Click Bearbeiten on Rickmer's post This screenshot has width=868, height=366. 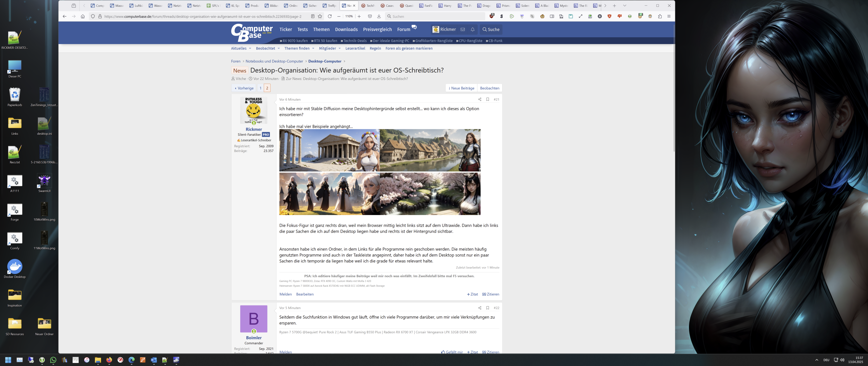[305, 294]
